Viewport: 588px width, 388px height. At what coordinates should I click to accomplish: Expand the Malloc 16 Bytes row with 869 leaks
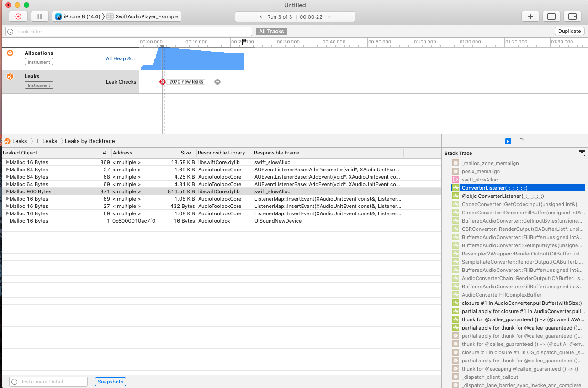tap(7, 162)
